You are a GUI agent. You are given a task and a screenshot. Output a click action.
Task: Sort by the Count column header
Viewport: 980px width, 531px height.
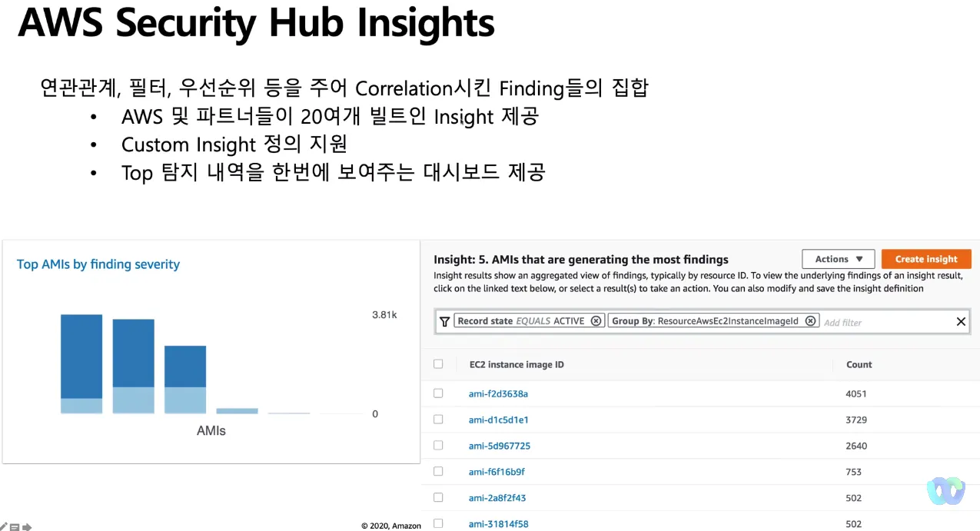point(859,364)
